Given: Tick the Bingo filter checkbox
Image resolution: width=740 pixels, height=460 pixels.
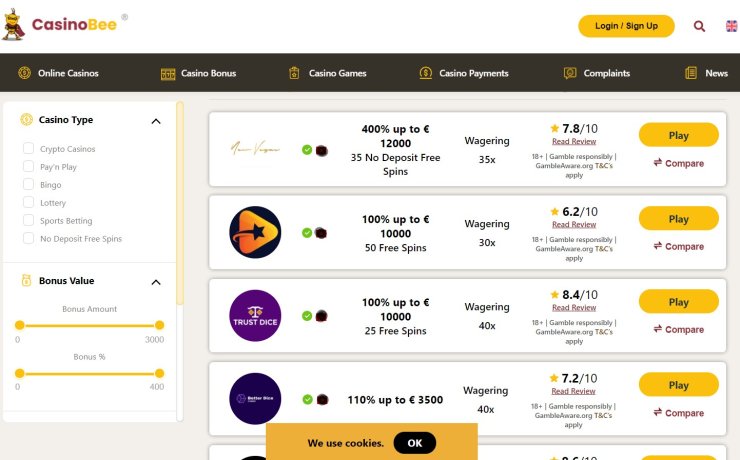Looking at the screenshot, I should pos(28,184).
